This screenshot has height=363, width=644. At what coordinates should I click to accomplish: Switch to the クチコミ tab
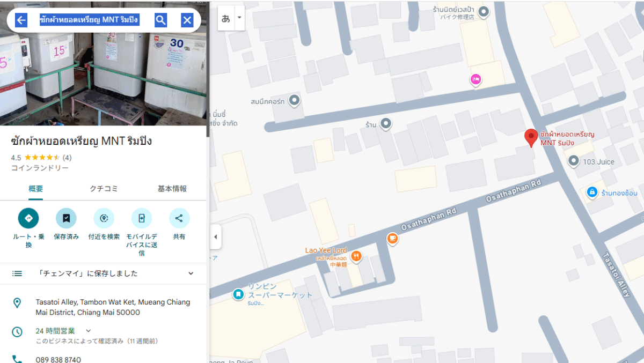pos(104,189)
